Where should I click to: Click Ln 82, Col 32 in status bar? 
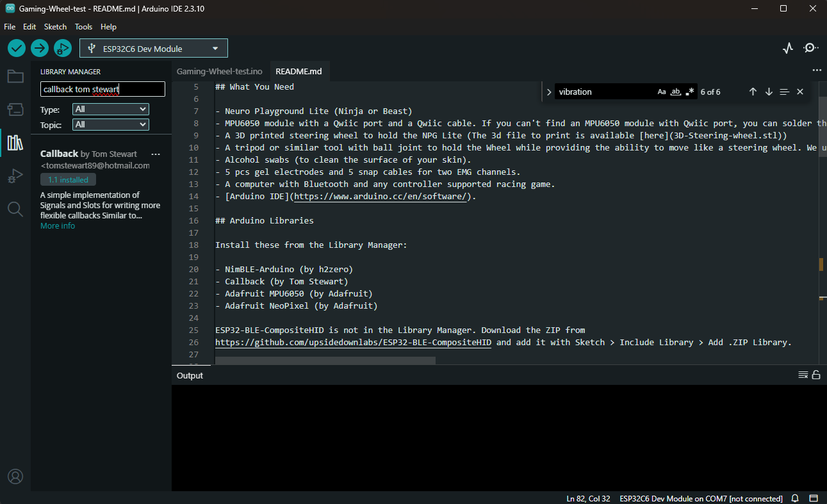[588, 498]
